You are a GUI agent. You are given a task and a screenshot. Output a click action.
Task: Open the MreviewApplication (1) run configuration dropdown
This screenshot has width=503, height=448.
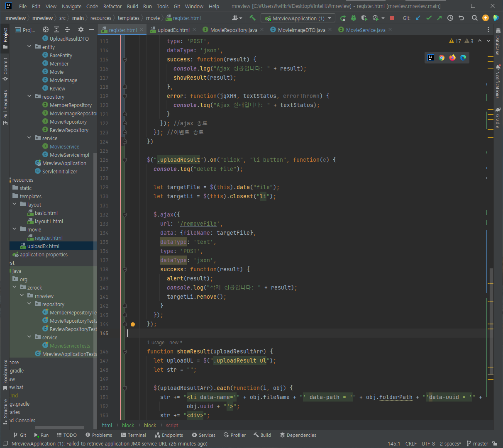(298, 18)
